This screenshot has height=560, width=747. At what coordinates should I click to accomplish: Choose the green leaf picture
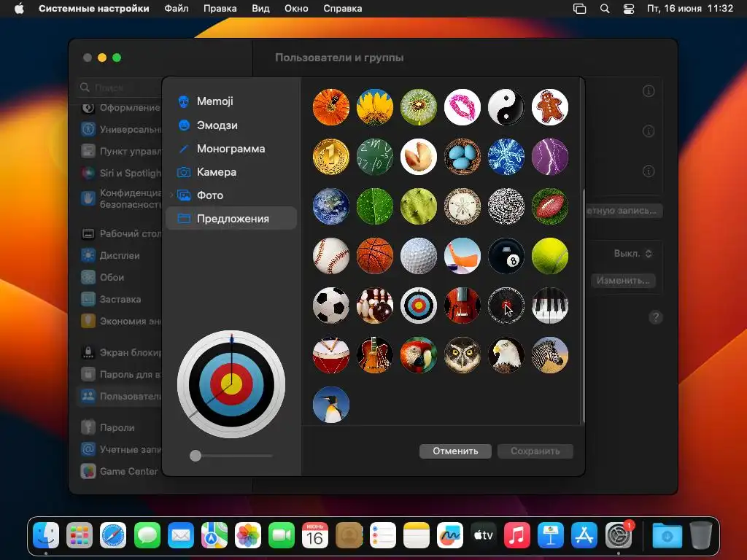coord(375,206)
